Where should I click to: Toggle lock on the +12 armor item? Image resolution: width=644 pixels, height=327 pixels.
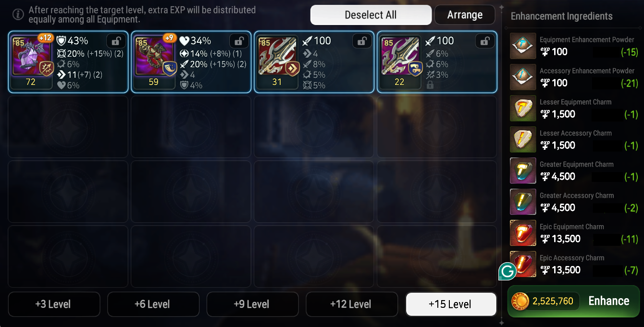coord(116,41)
